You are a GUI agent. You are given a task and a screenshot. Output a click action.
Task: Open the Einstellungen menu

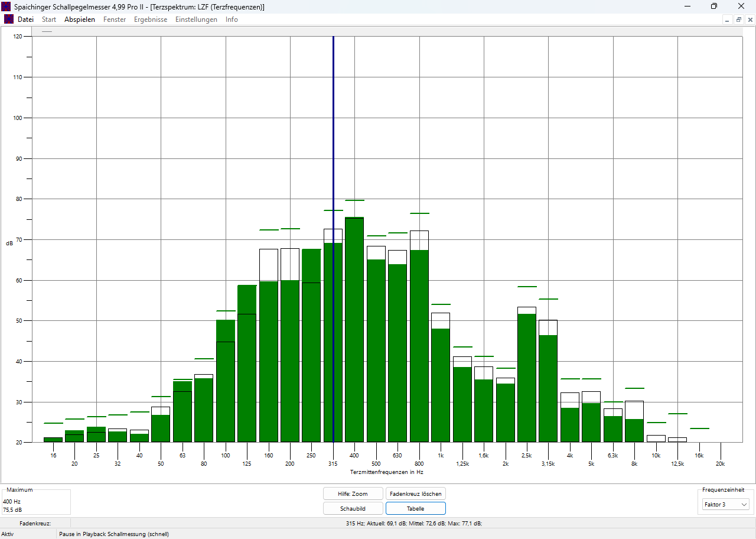[196, 20]
